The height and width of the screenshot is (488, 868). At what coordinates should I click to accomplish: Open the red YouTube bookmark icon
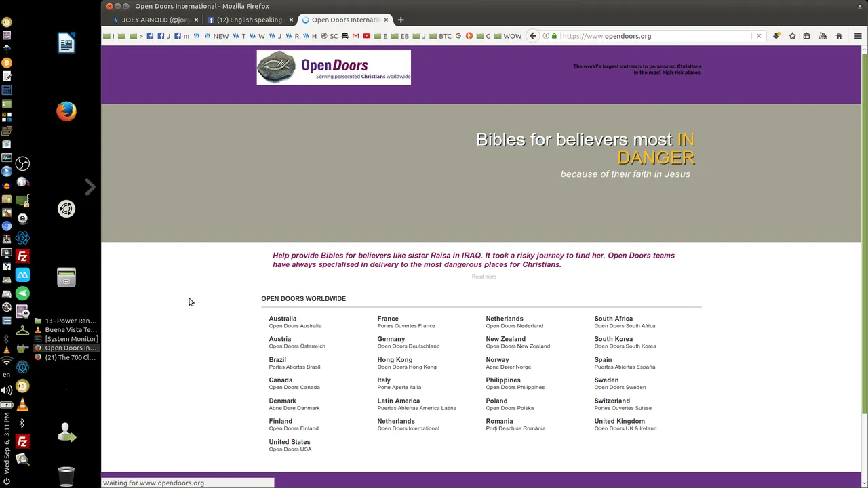click(366, 36)
